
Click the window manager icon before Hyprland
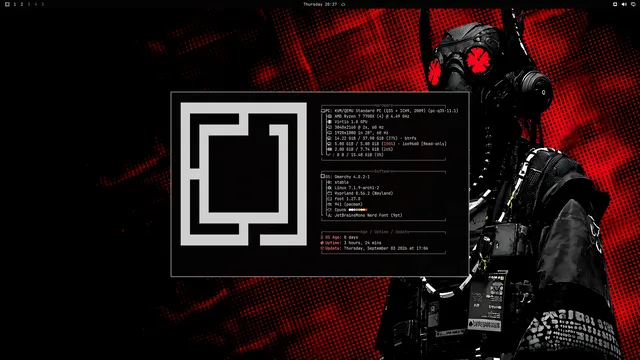329,193
